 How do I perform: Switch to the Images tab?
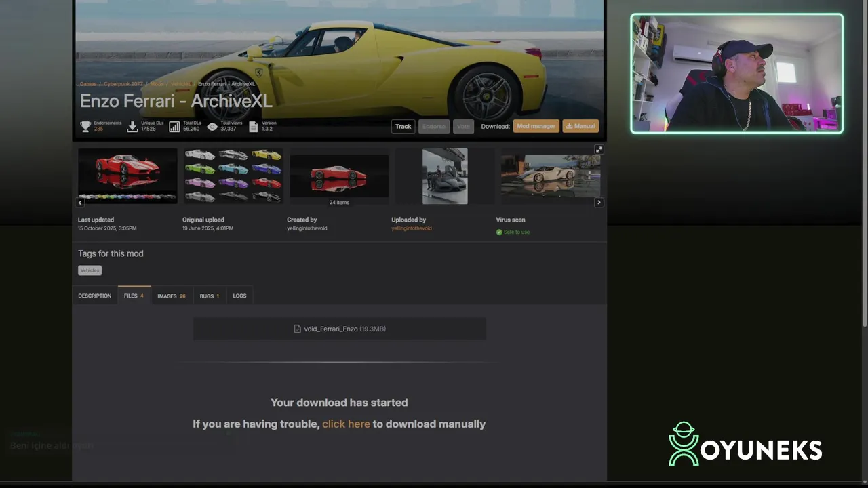172,296
